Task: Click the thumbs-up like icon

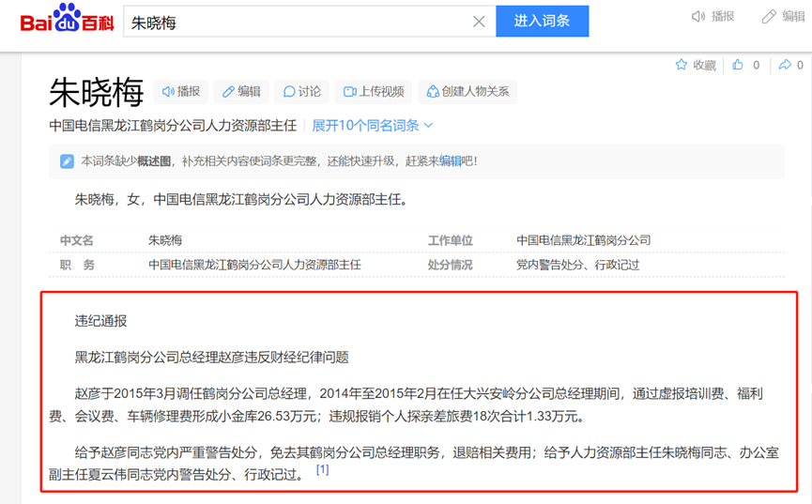Action: click(738, 65)
